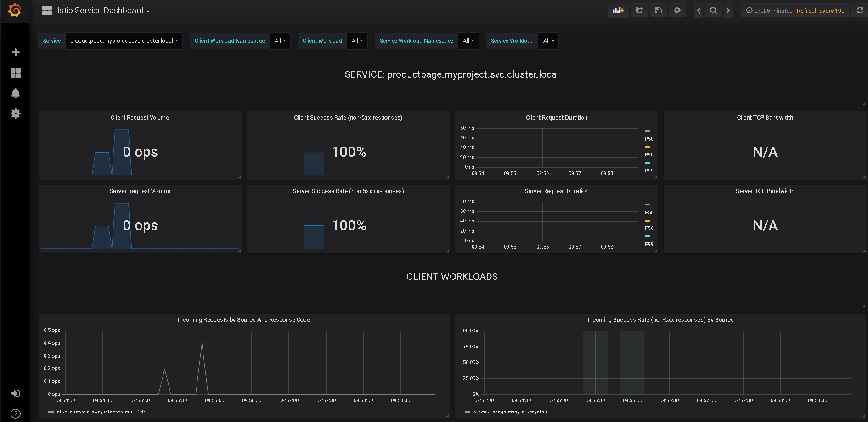Open the Configuration gear in sidebar
The width and height of the screenshot is (868, 422).
16,114
